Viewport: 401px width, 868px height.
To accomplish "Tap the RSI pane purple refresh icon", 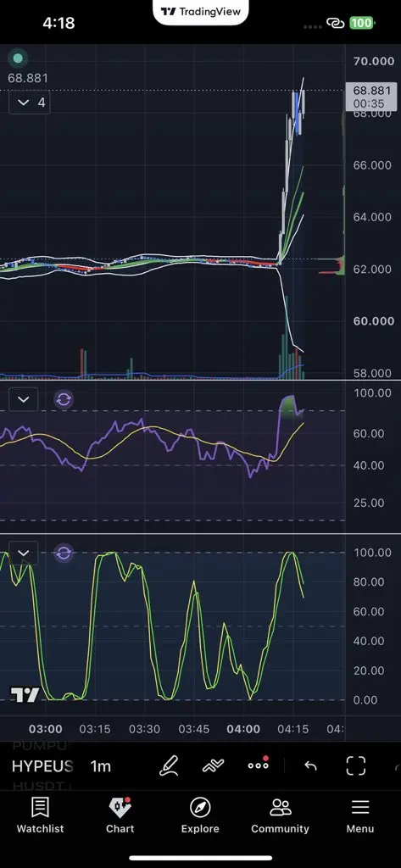I will (64, 399).
